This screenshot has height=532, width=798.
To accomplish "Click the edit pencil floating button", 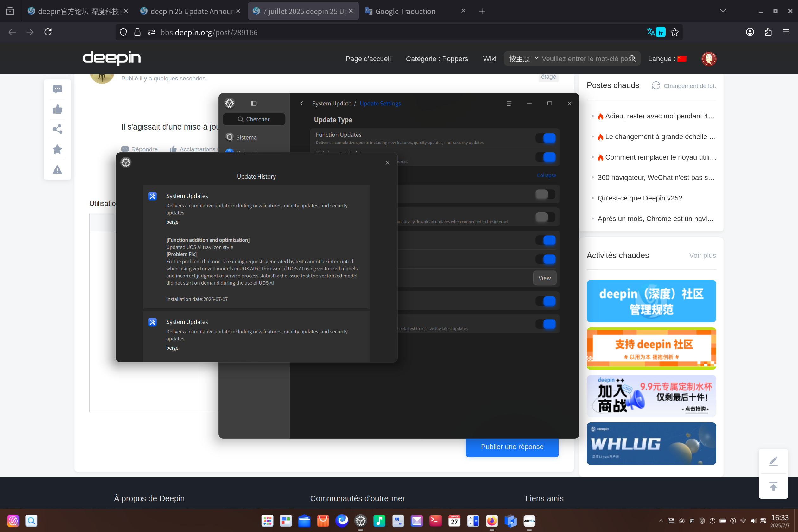I will point(773,461).
